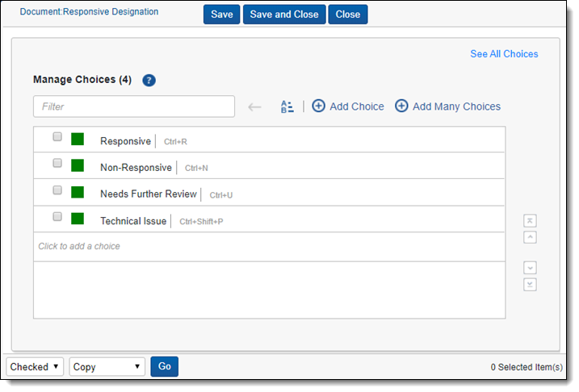The image size is (579, 392).
Task: Click the alphabetical sort icon
Action: coord(287,106)
